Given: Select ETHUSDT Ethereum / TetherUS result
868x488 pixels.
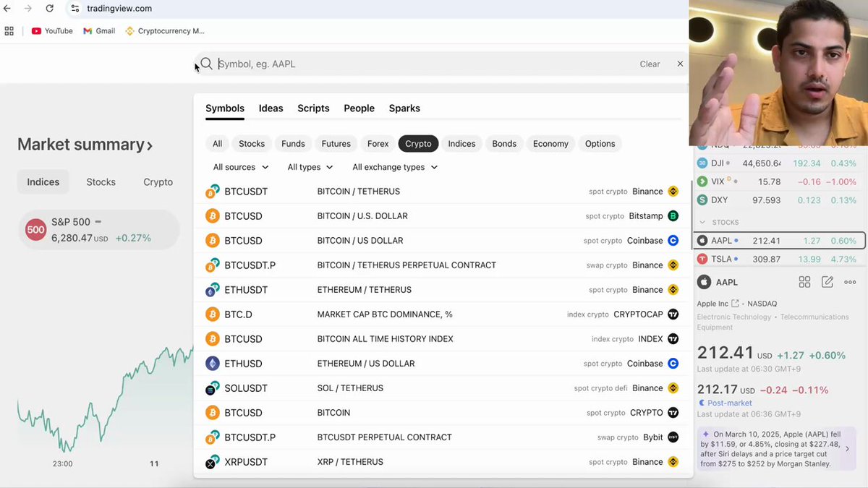Looking at the screenshot, I should point(442,290).
